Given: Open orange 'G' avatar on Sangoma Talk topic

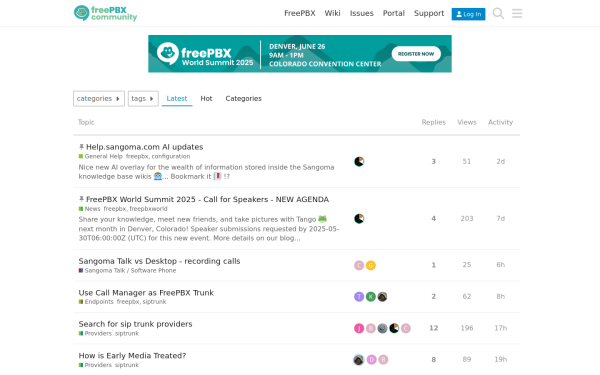Looking at the screenshot, I should point(370,265).
